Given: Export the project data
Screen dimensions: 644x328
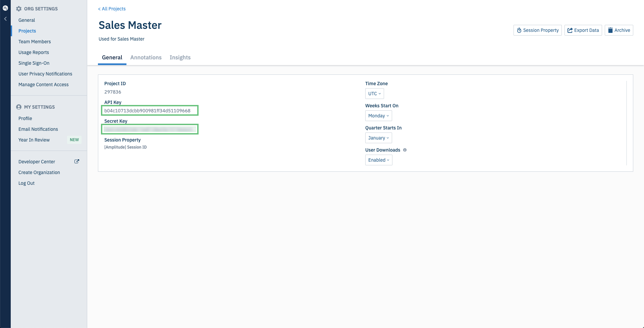Looking at the screenshot, I should pyautogui.click(x=583, y=30).
